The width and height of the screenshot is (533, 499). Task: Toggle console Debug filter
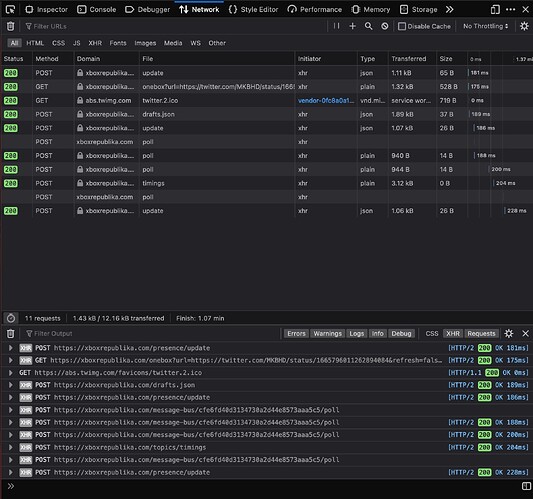[x=401, y=333]
